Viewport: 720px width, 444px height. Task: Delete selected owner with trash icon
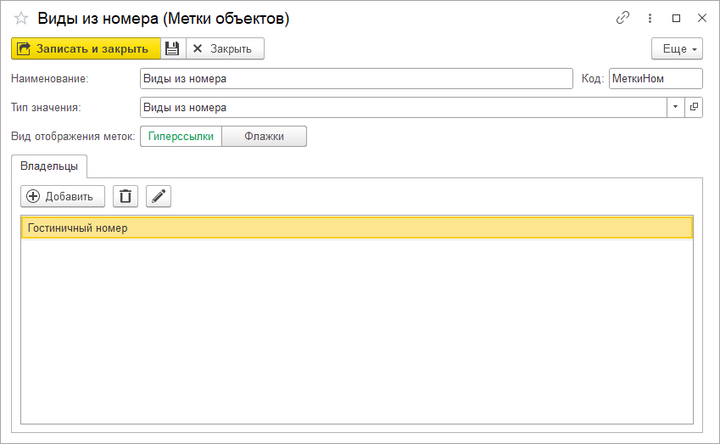point(125,197)
